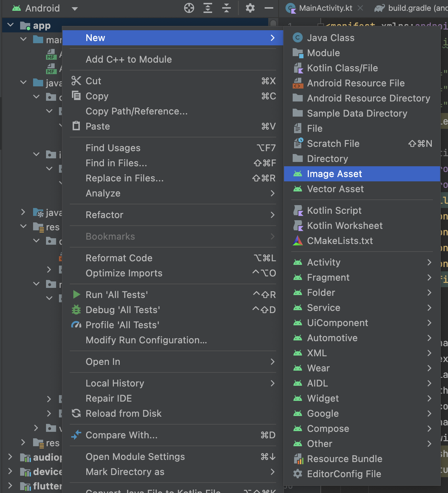Select the app module in project tree
This screenshot has height=493, width=448.
point(42,26)
